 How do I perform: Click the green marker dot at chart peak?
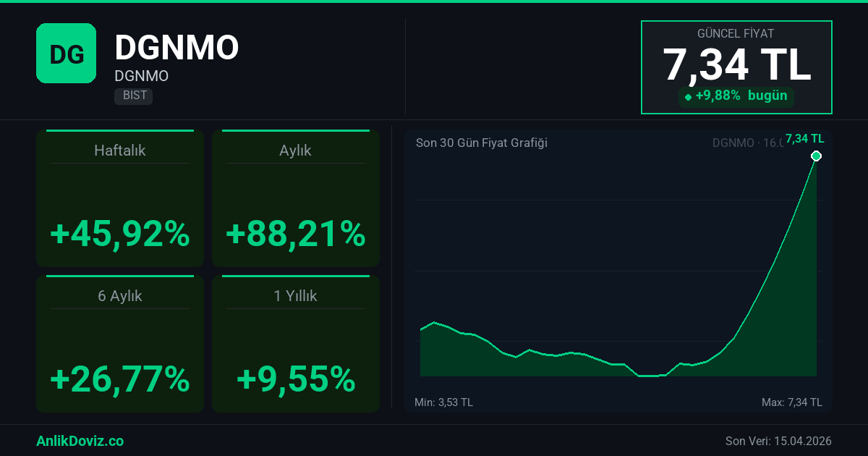pyautogui.click(x=816, y=156)
